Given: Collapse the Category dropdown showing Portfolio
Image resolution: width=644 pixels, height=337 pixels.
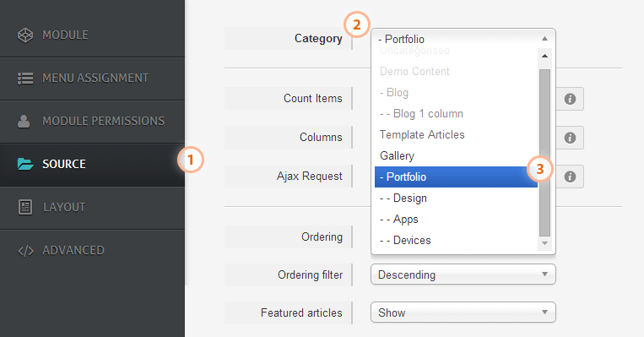Looking at the screenshot, I should [463, 39].
